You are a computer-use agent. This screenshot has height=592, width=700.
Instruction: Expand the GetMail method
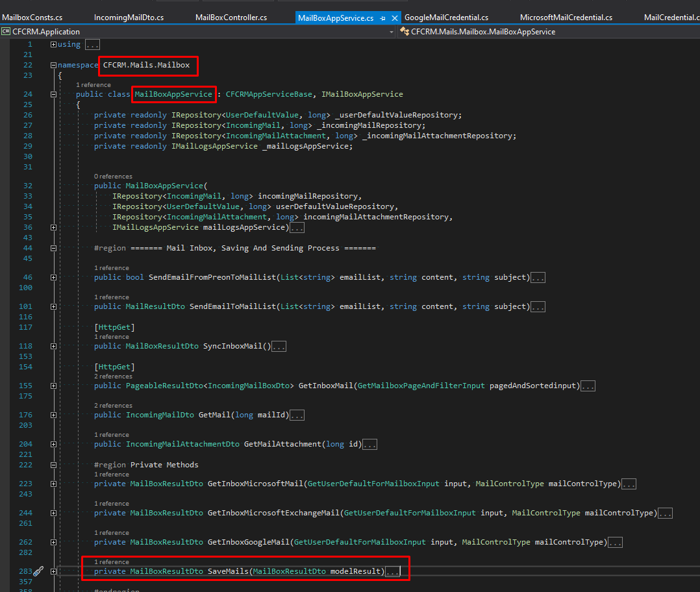point(53,415)
